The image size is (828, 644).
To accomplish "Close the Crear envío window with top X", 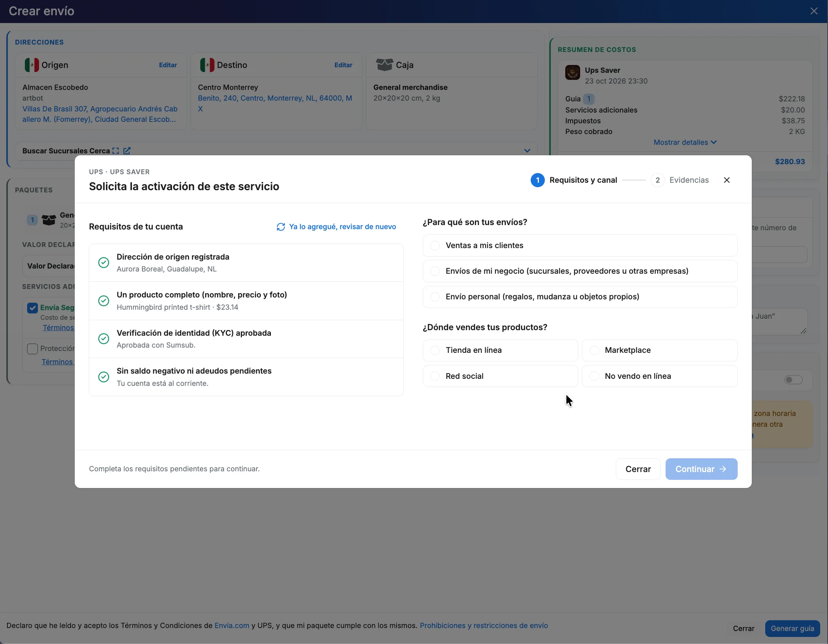I will [x=814, y=11].
